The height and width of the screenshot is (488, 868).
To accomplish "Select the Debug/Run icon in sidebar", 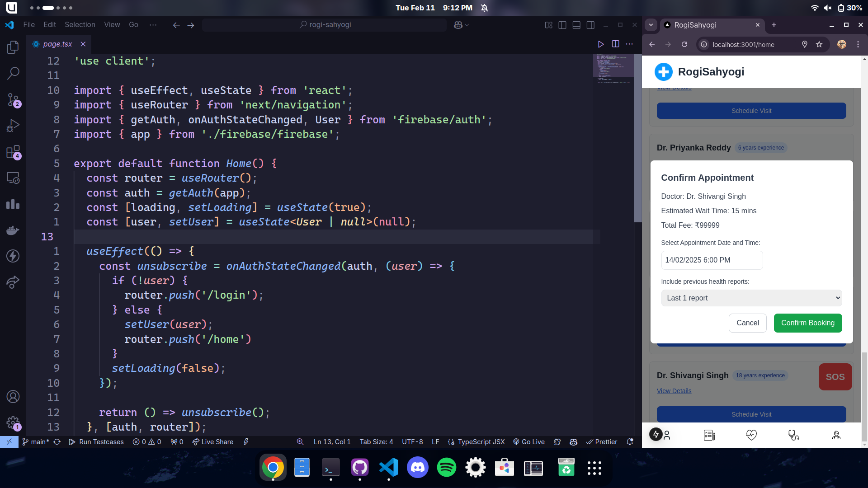I will coord(13,126).
